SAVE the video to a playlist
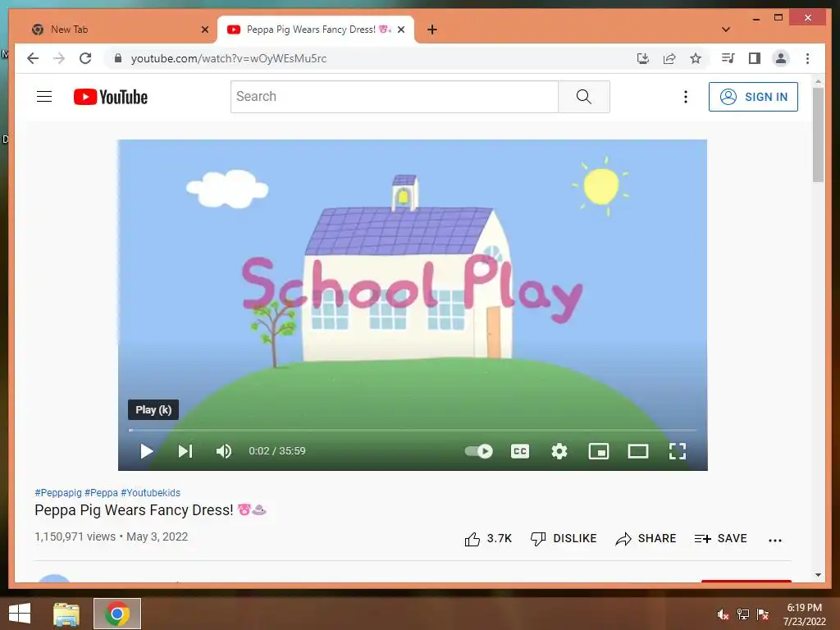This screenshot has width=840, height=630. pos(720,538)
